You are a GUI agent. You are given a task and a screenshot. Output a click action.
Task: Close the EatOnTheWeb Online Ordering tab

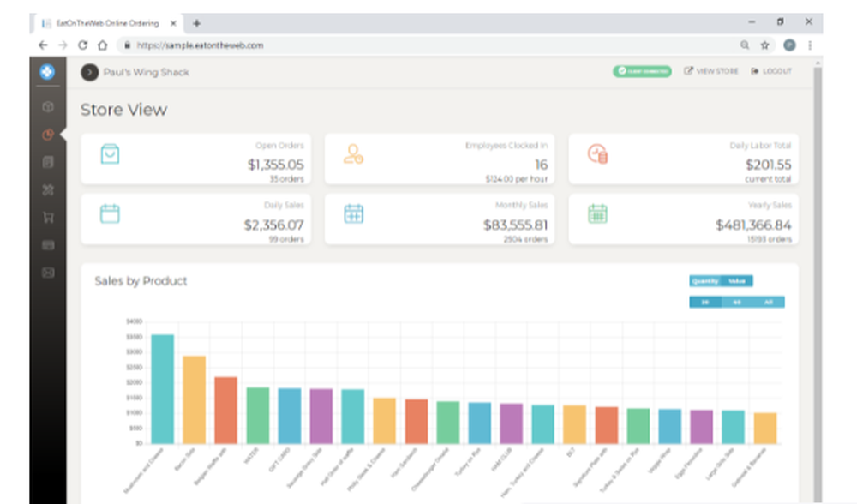(173, 23)
